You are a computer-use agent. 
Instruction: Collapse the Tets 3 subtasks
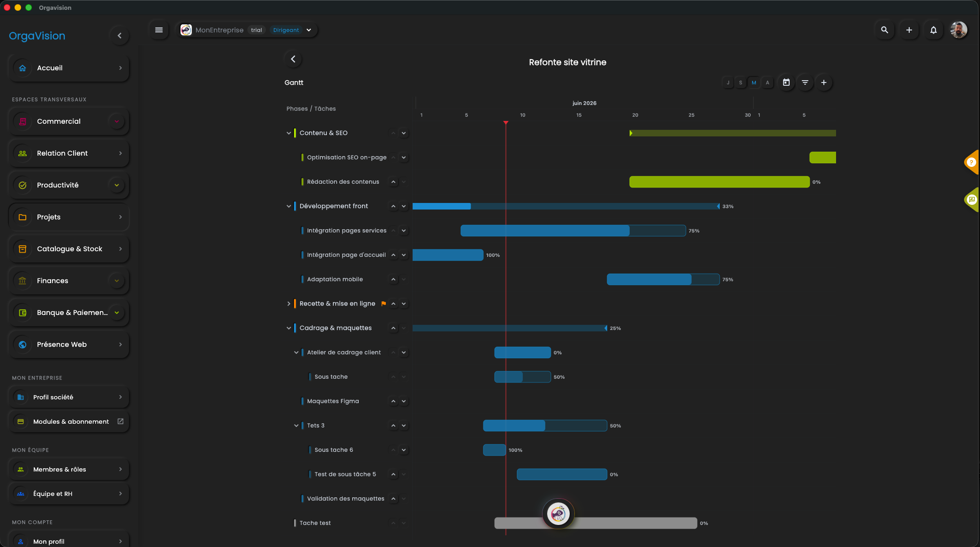click(x=296, y=426)
